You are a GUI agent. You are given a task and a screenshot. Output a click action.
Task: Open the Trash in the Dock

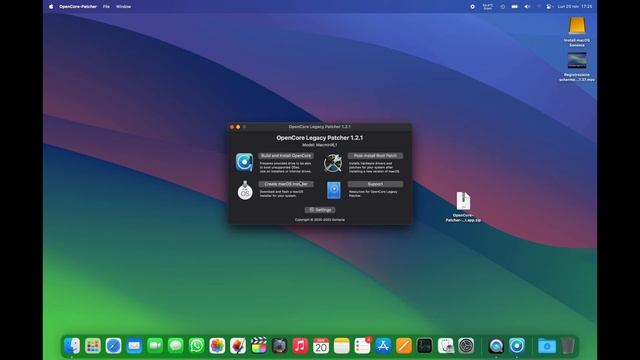(x=568, y=346)
